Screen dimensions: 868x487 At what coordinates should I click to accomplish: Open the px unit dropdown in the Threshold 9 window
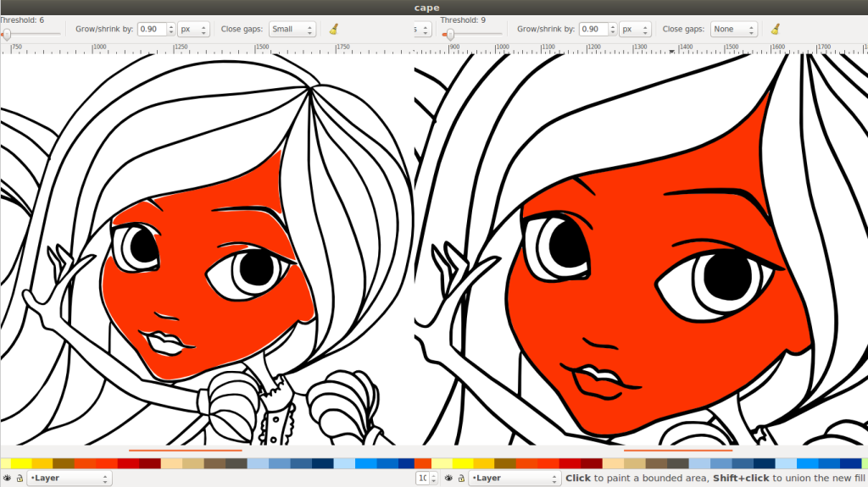[634, 30]
